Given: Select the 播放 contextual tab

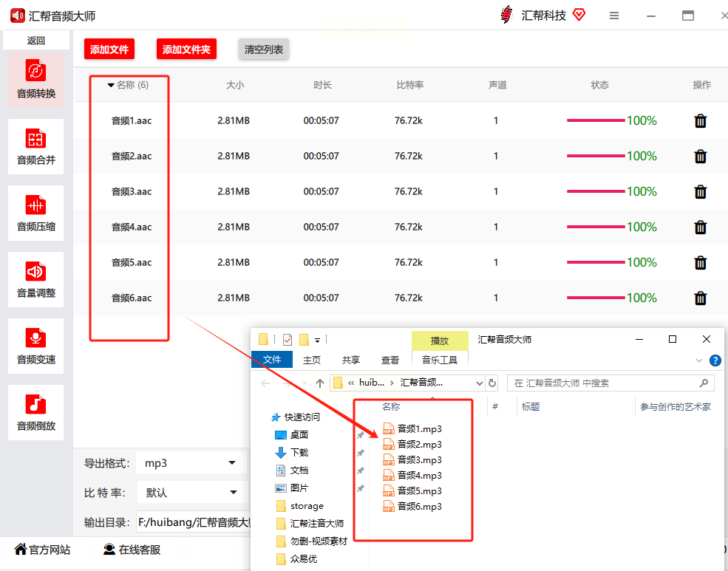Looking at the screenshot, I should 439,341.
